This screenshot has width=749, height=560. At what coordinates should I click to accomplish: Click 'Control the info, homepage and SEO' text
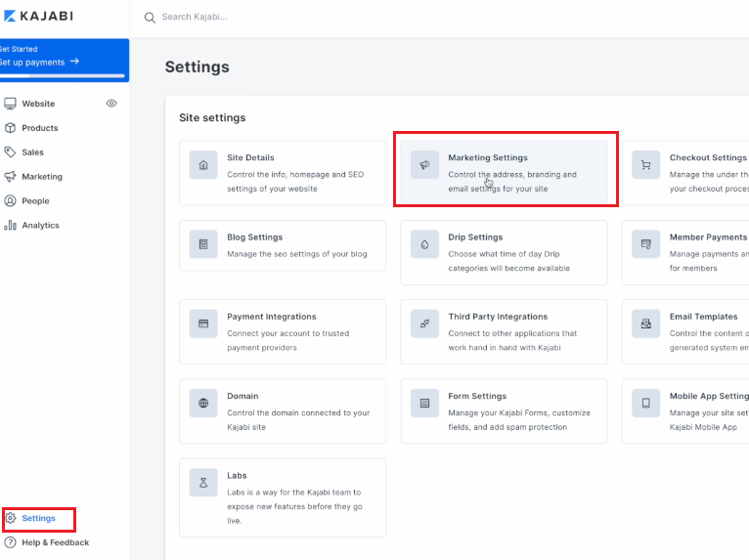click(295, 175)
